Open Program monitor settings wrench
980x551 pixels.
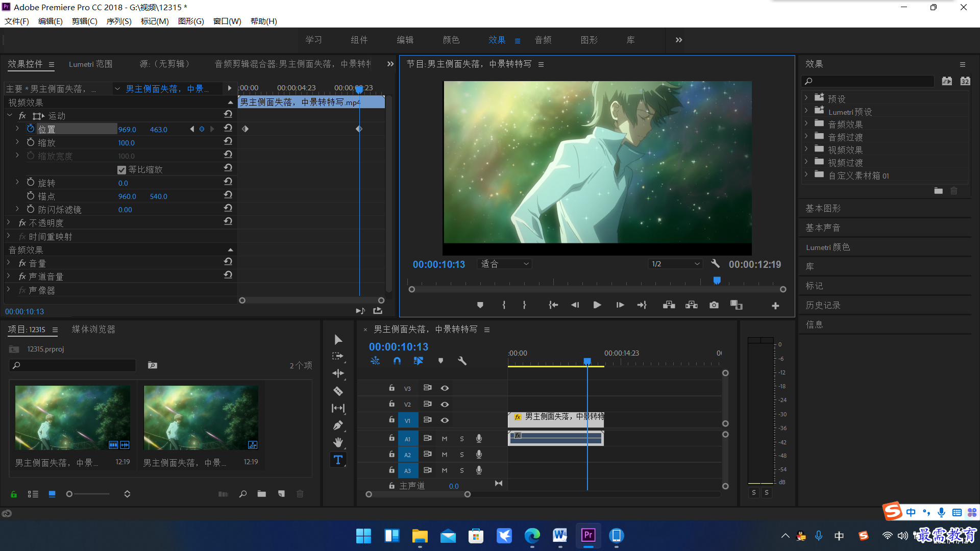(715, 264)
